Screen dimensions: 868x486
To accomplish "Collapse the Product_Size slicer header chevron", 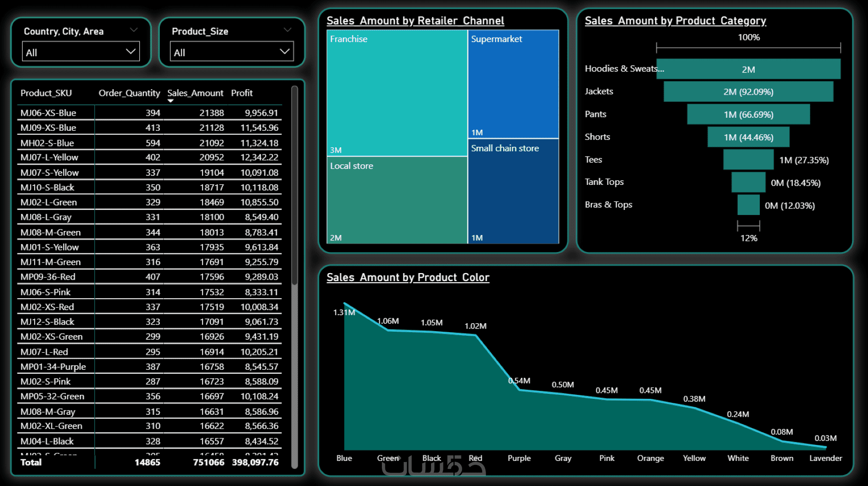I will coord(288,30).
